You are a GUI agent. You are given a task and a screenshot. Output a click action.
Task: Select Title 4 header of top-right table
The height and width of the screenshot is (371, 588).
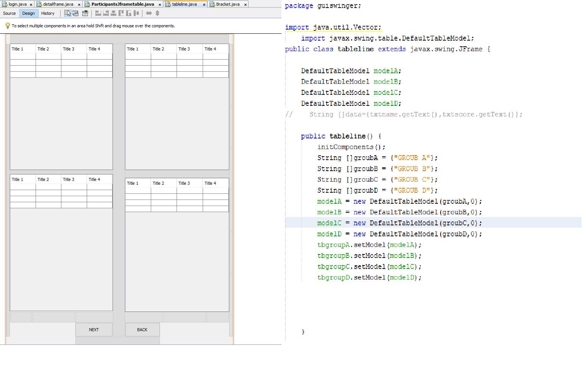(x=216, y=49)
